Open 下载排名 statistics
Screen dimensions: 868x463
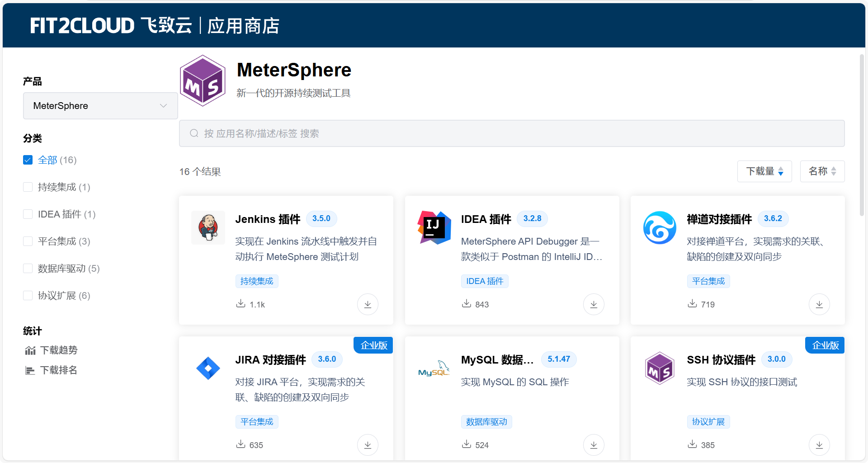[58, 370]
